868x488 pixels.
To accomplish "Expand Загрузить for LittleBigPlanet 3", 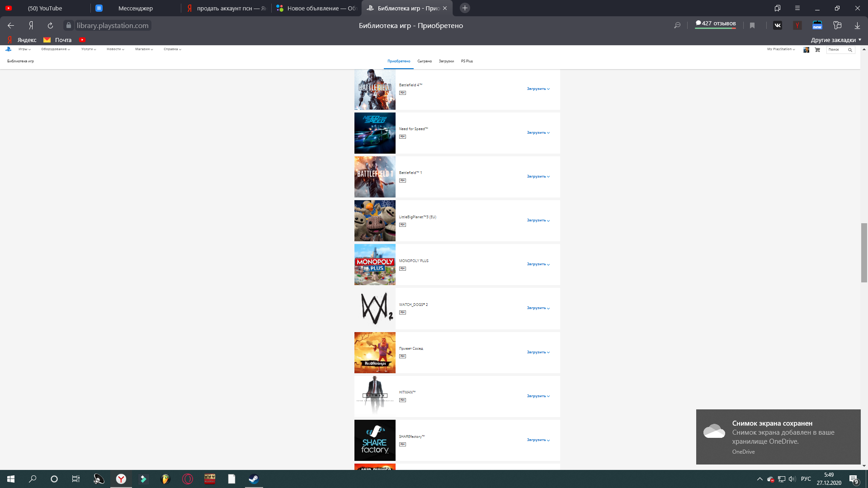I will [x=538, y=221].
